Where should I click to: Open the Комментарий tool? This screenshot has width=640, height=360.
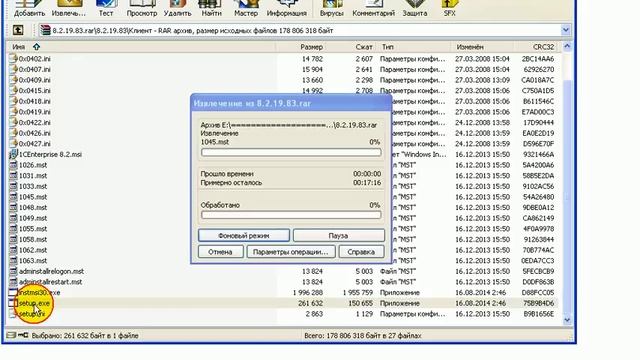click(373, 8)
